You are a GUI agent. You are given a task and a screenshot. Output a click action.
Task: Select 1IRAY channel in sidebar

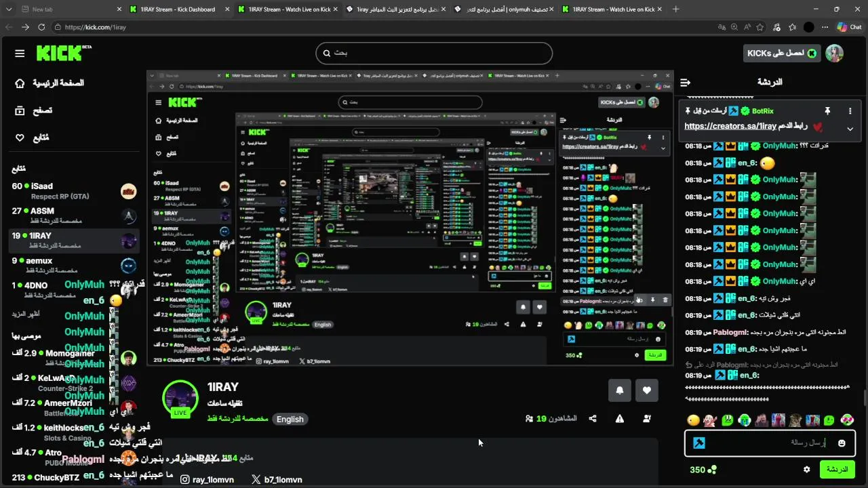pos(75,241)
